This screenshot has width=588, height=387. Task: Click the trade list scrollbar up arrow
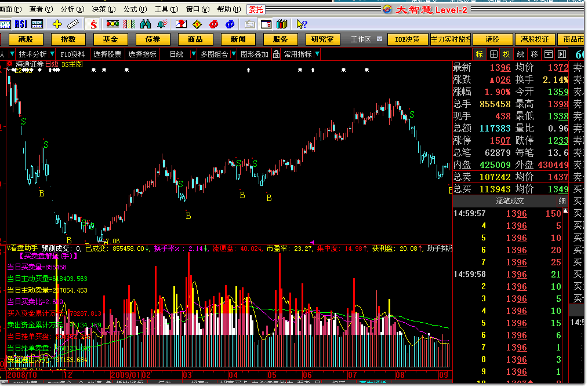565,211
